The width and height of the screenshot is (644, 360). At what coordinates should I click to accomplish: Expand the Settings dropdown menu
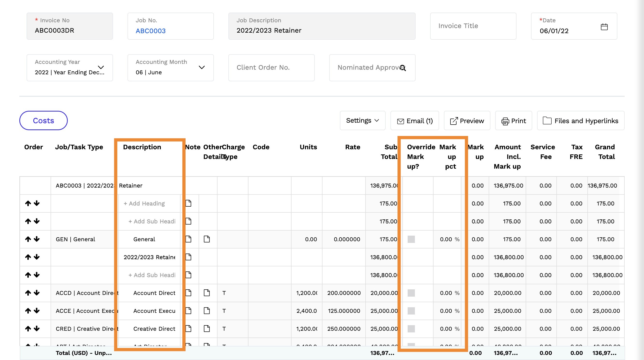[x=362, y=121]
